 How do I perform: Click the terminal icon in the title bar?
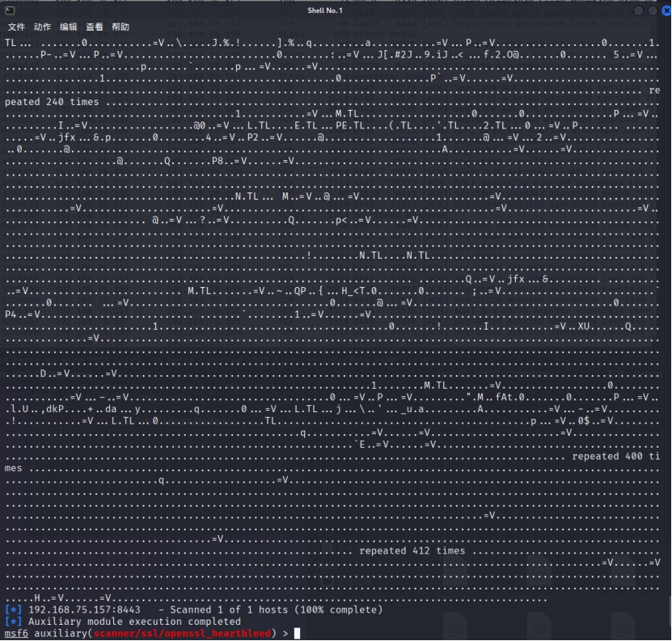coord(10,11)
